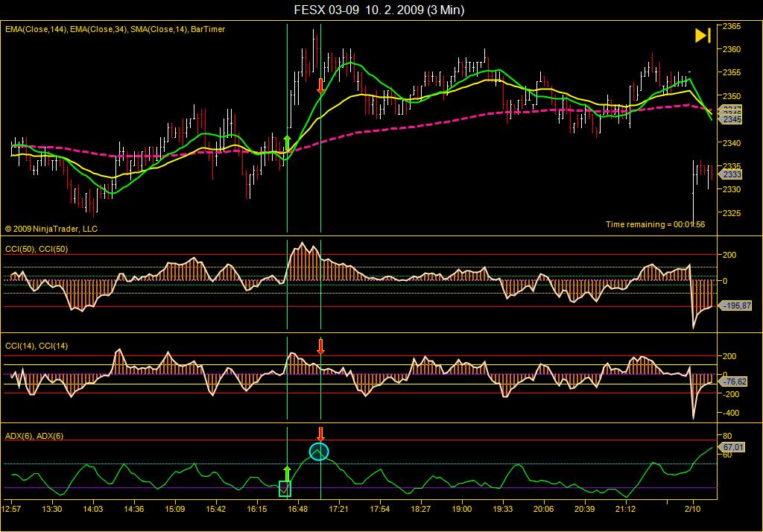Click the red down arrow in ADX panel

point(320,434)
